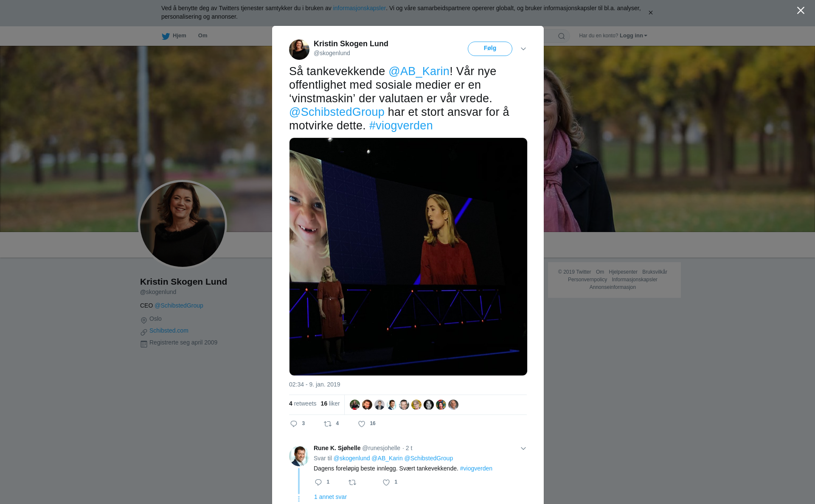Screen dimensions: 815x504
Task: Open @AB_Karin mention in Rune's reply
Action: [x=387, y=458]
